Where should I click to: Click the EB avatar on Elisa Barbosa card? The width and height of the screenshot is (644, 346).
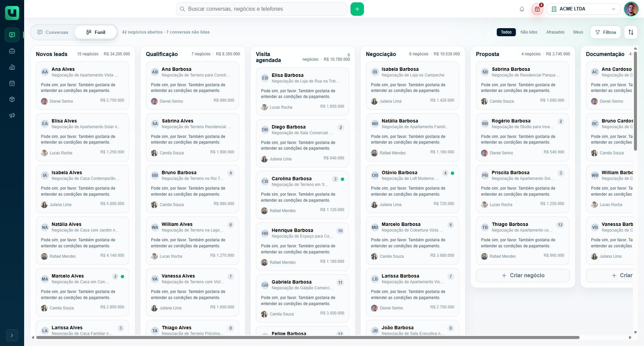coord(265,78)
